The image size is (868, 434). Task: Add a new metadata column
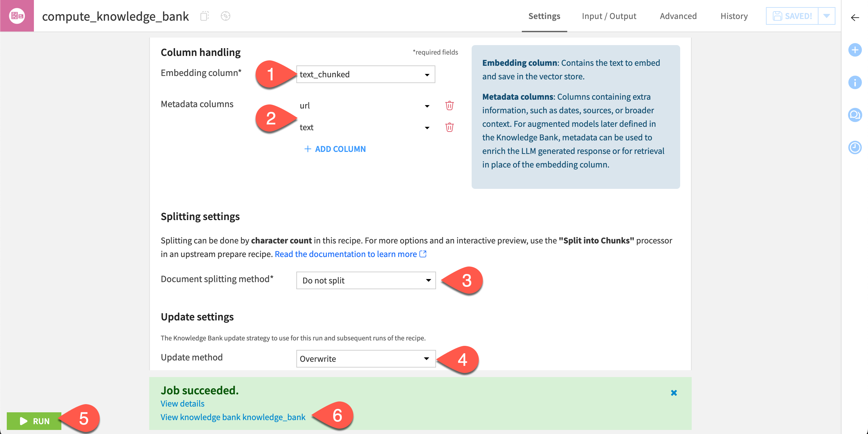click(x=335, y=149)
